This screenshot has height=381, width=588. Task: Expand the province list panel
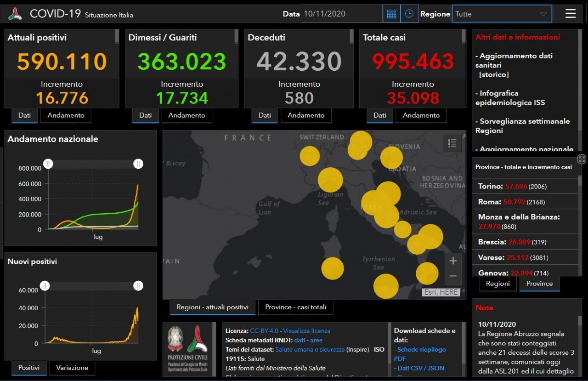pos(582,159)
